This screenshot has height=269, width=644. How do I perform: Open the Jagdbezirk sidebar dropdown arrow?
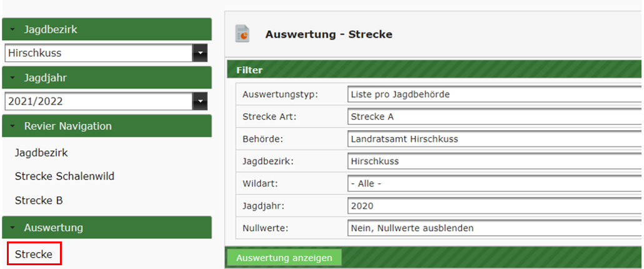pos(200,53)
